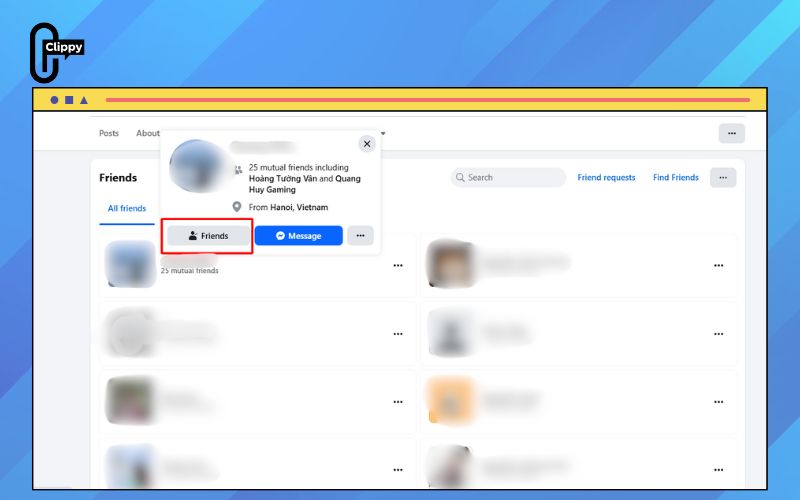
Task: Open profile options button at top right
Action: tap(732, 133)
